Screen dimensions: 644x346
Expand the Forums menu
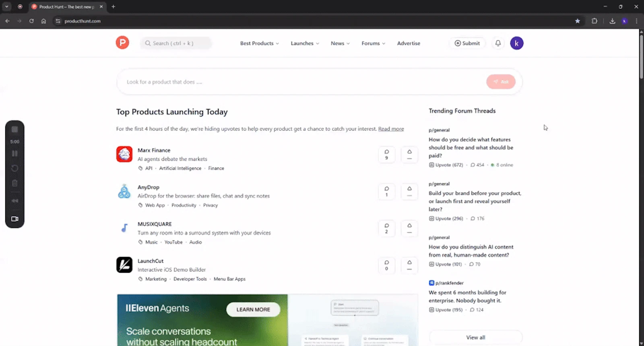(x=374, y=43)
